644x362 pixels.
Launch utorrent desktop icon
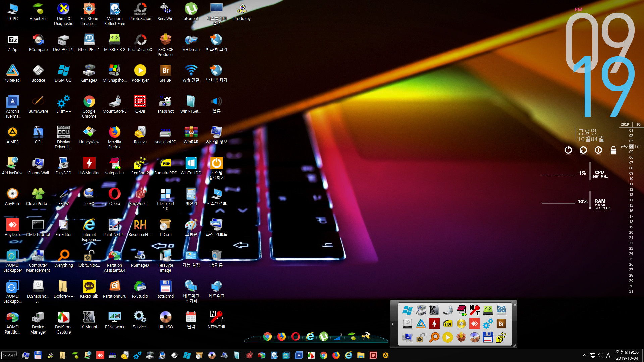[x=191, y=12]
